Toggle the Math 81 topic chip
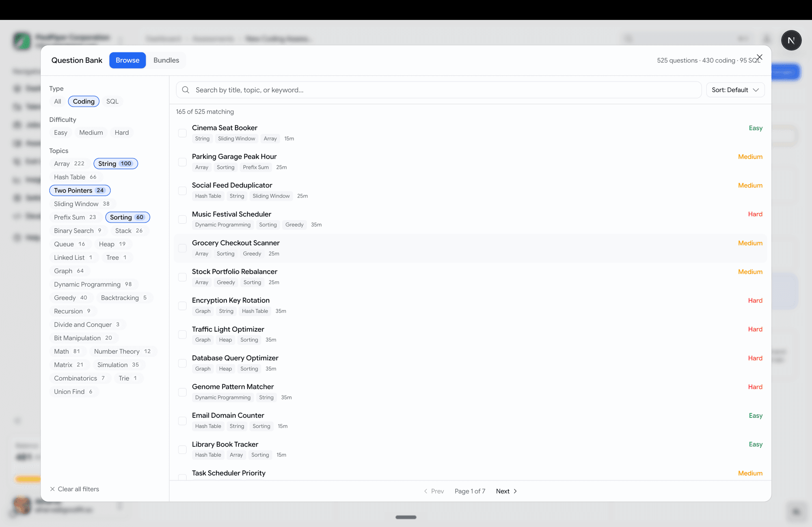Viewport: 812px width, 527px height. tap(67, 351)
